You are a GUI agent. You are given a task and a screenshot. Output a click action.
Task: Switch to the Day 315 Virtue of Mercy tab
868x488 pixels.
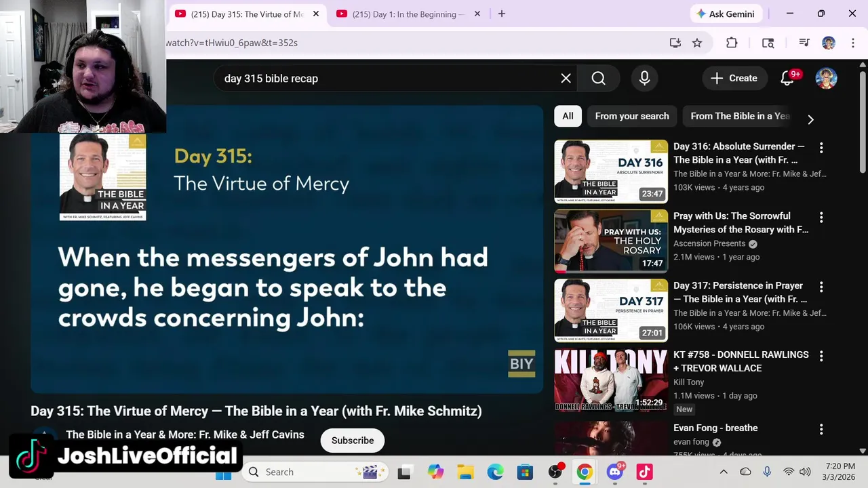tap(247, 14)
